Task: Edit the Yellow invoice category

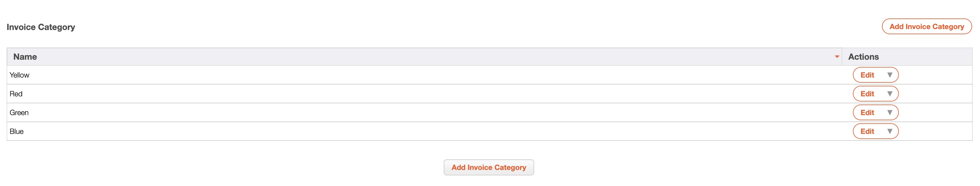Action: (x=867, y=75)
